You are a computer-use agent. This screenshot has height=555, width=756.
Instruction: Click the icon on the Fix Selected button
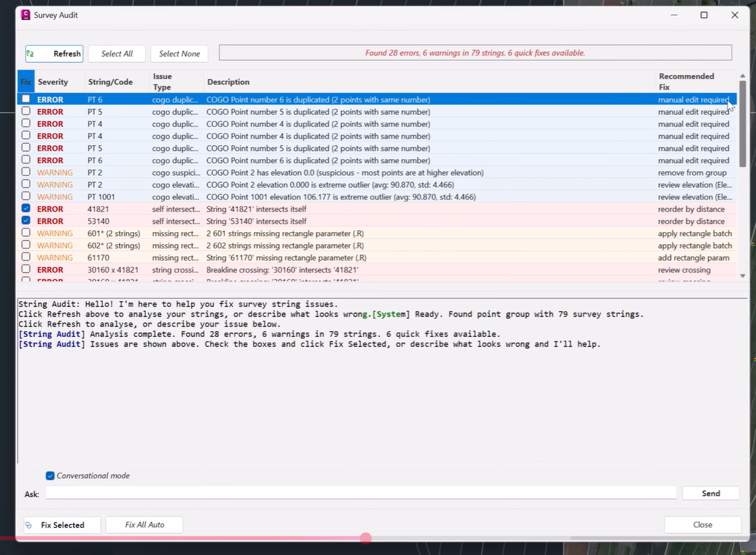coord(29,525)
